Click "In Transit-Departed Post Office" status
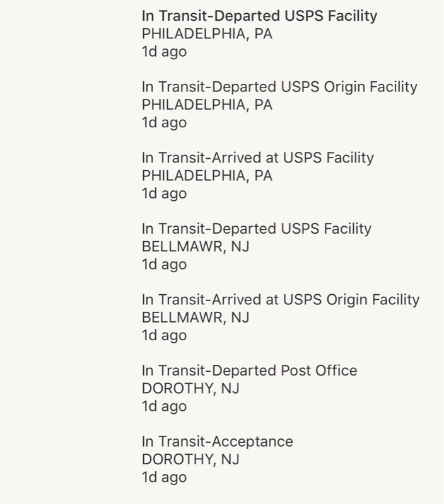This screenshot has width=444, height=504. click(x=249, y=370)
